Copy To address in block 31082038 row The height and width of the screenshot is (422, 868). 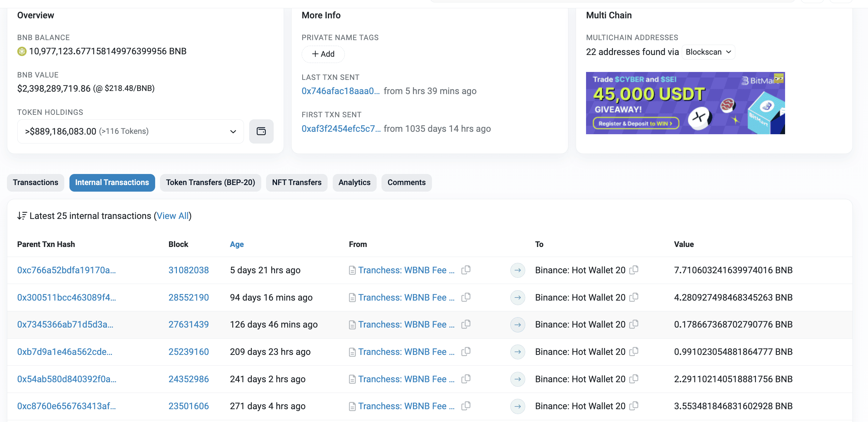pos(634,270)
